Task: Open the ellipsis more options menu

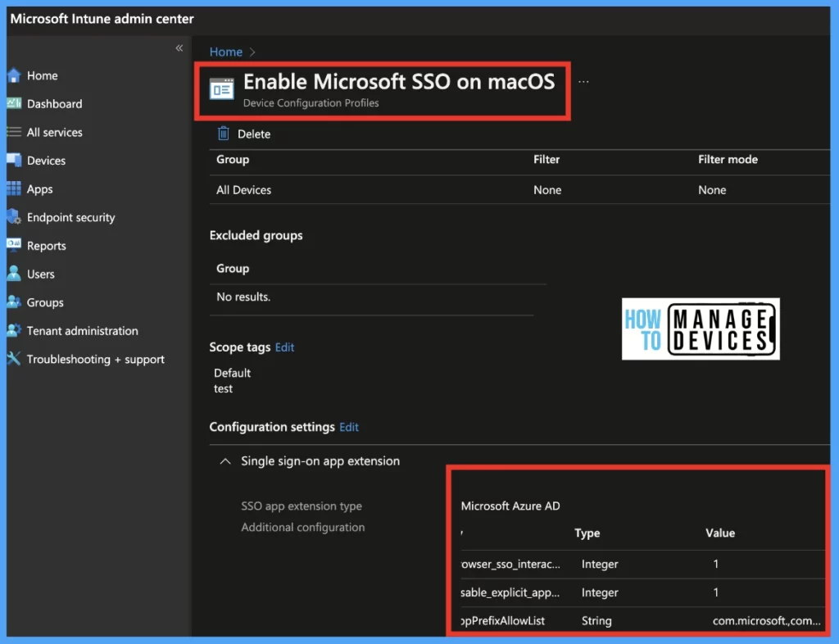Action: point(583,82)
